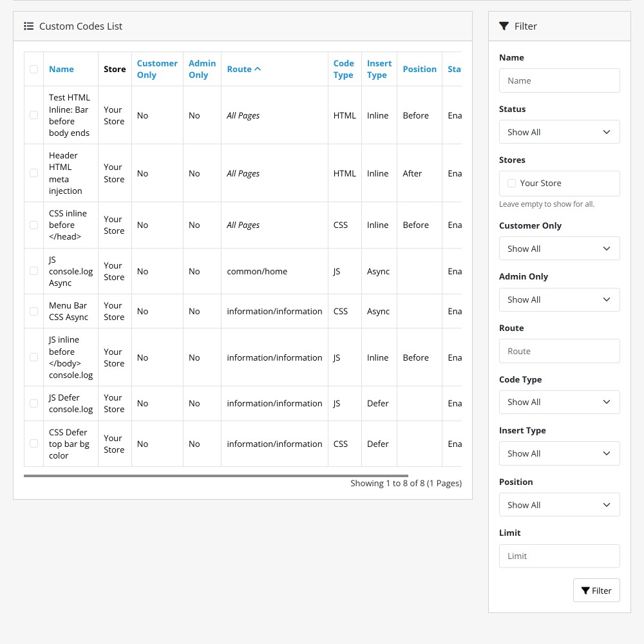Tick the JS Defer console.log checkbox
This screenshot has height=644, width=644.
point(33,403)
